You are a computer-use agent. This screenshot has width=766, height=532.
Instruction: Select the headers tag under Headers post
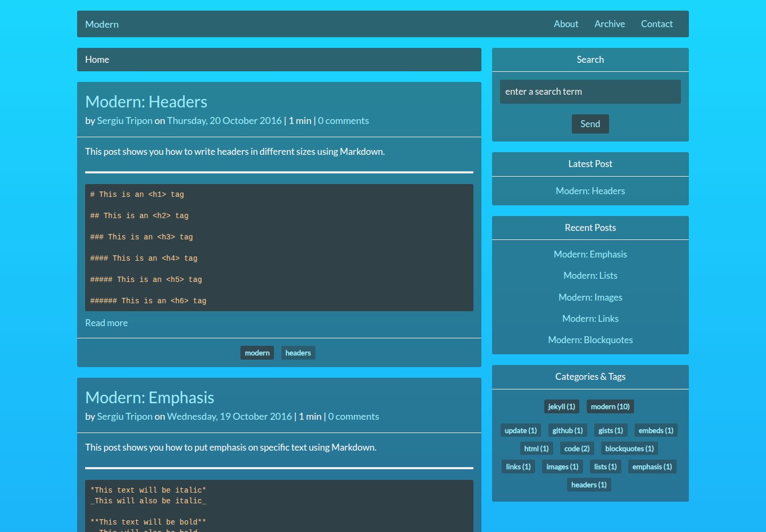(298, 353)
